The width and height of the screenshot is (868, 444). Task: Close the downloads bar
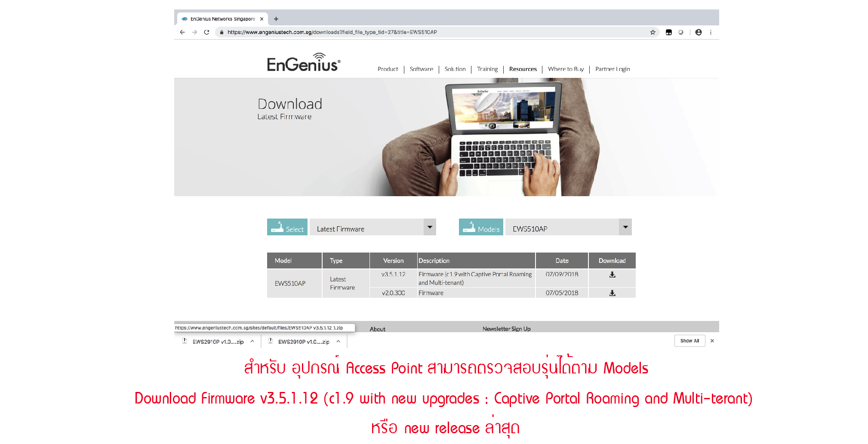click(712, 341)
